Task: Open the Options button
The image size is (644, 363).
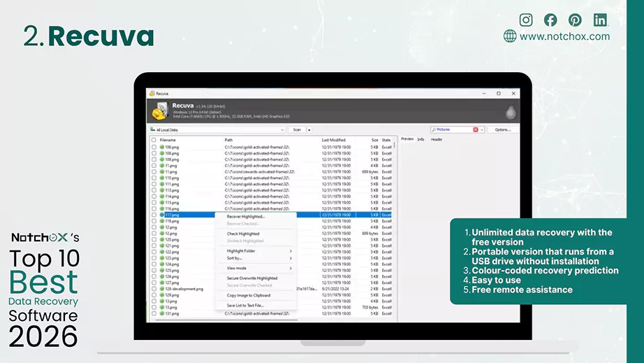Action: point(503,129)
